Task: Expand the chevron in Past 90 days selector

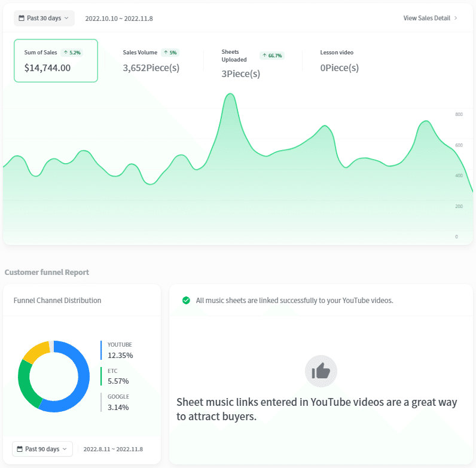Action: point(65,449)
